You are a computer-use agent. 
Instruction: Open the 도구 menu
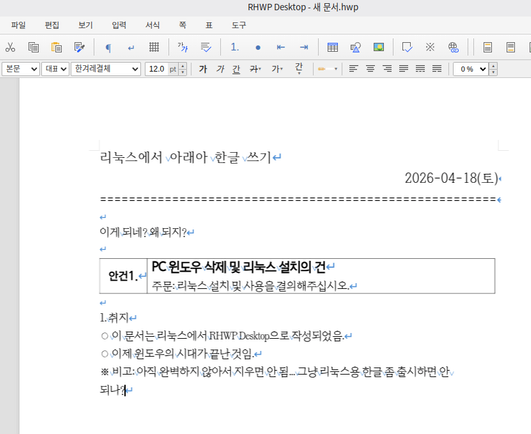tap(239, 25)
